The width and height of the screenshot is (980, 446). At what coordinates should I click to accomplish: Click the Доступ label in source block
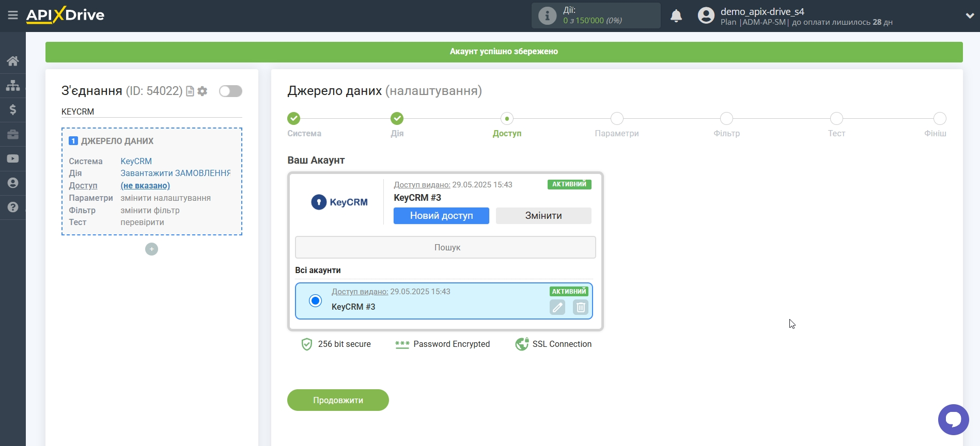tap(83, 185)
